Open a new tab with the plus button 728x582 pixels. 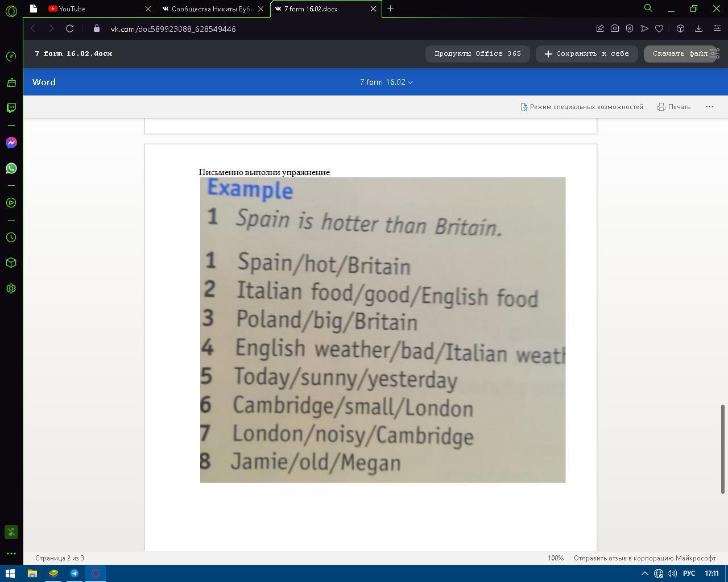pyautogui.click(x=390, y=9)
